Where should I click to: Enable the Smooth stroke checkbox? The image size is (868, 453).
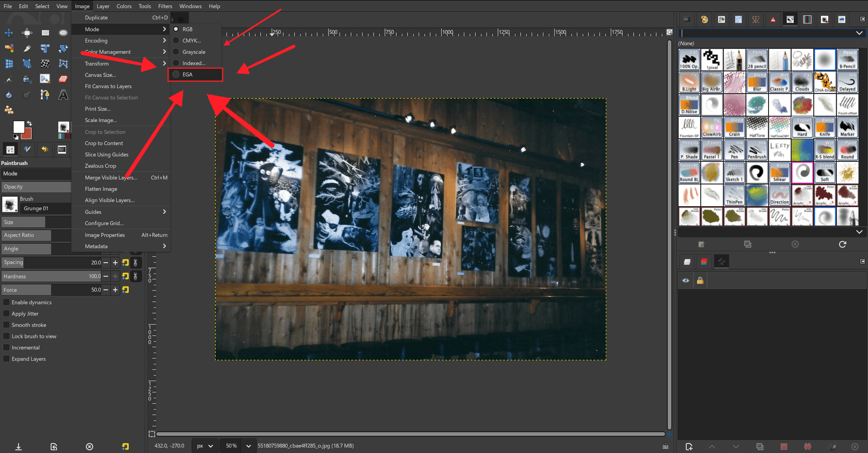click(x=6, y=325)
